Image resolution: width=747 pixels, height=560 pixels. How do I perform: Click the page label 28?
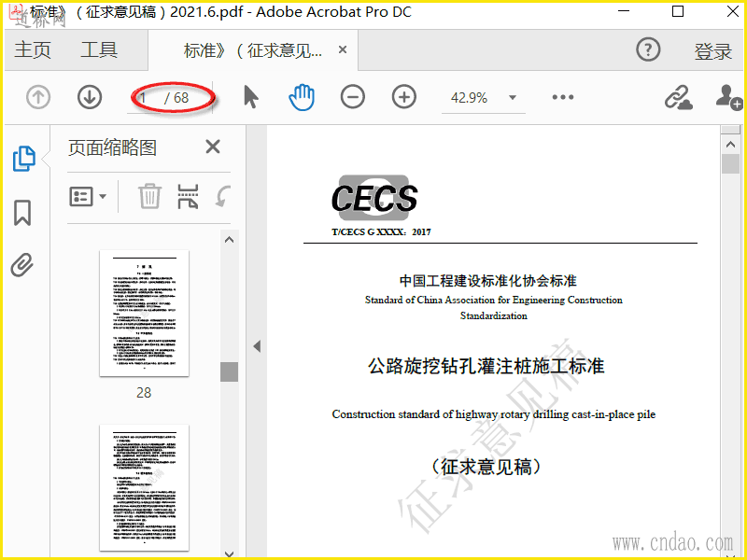click(144, 392)
